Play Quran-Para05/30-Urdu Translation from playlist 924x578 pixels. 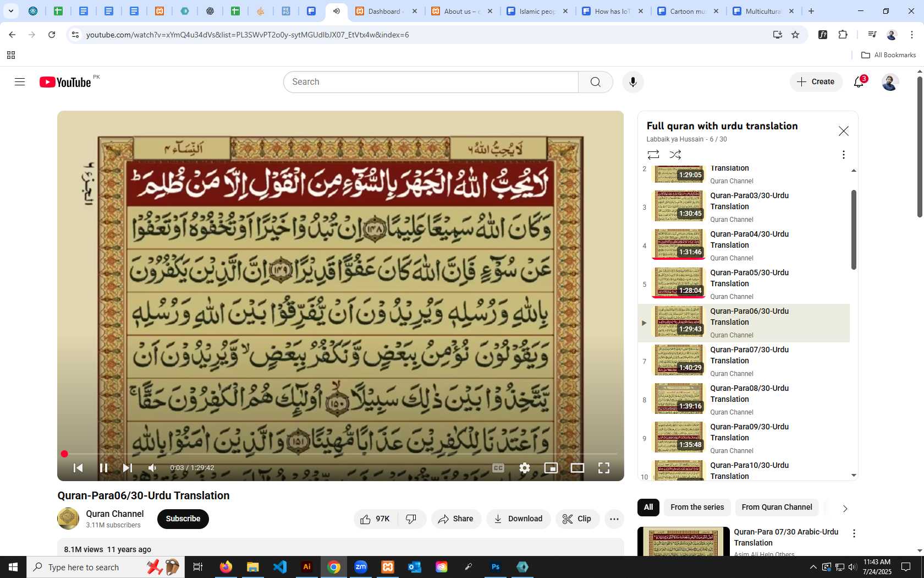(x=744, y=285)
